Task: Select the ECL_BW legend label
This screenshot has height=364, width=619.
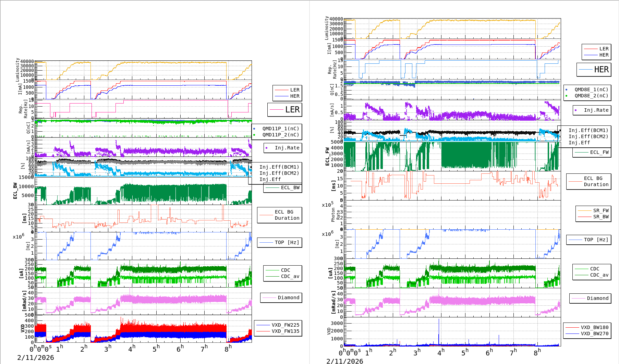Action: tap(290, 188)
